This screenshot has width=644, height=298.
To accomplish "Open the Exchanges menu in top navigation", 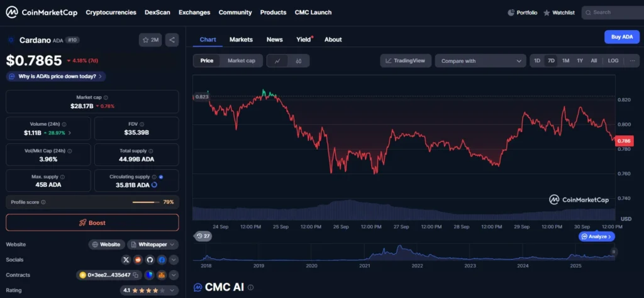I will (x=194, y=12).
